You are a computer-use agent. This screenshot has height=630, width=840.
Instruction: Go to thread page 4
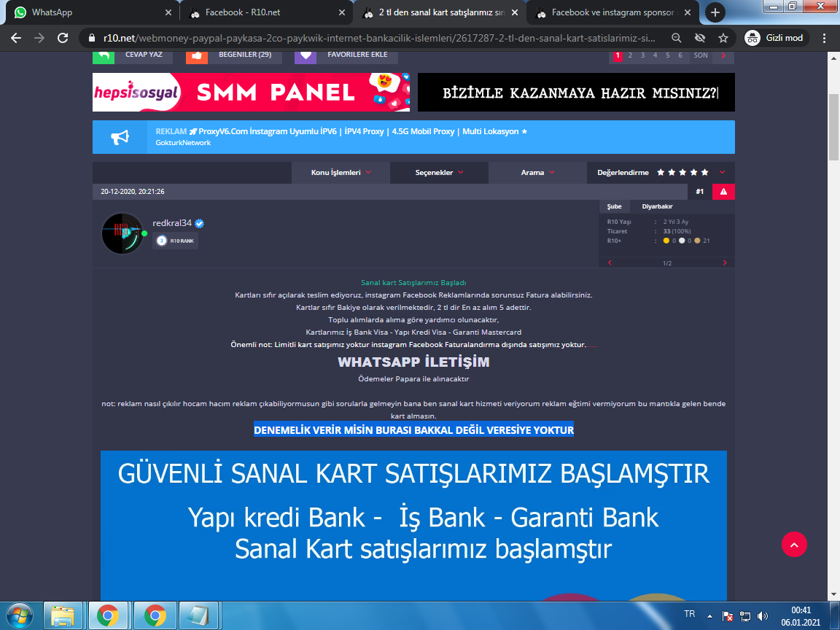[x=656, y=55]
